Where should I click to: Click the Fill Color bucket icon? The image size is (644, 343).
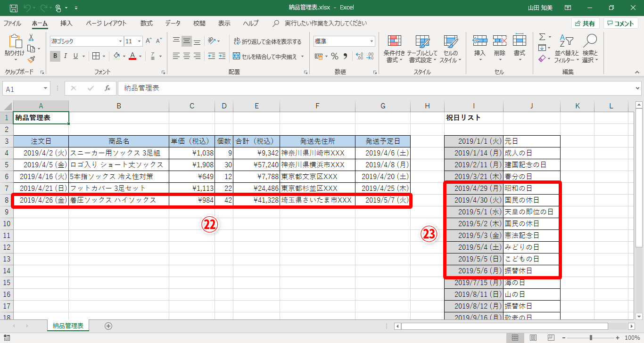(x=116, y=56)
